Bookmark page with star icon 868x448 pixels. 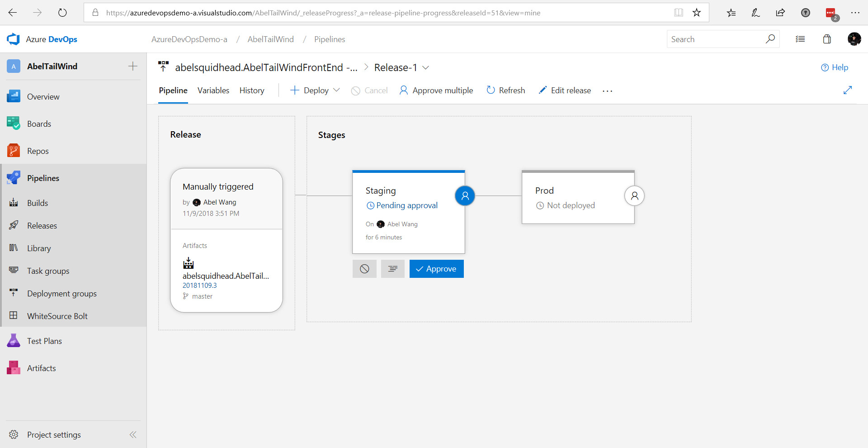point(697,13)
